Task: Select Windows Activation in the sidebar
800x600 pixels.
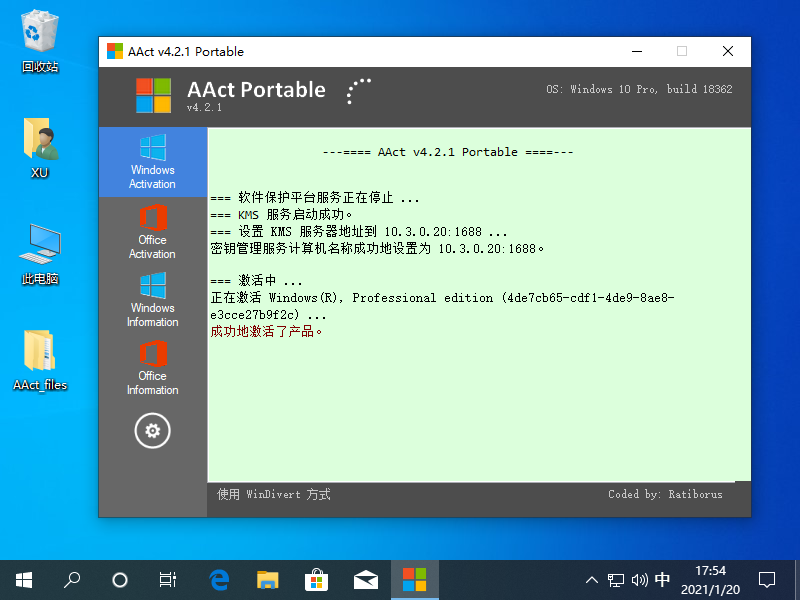Action: pos(153,163)
